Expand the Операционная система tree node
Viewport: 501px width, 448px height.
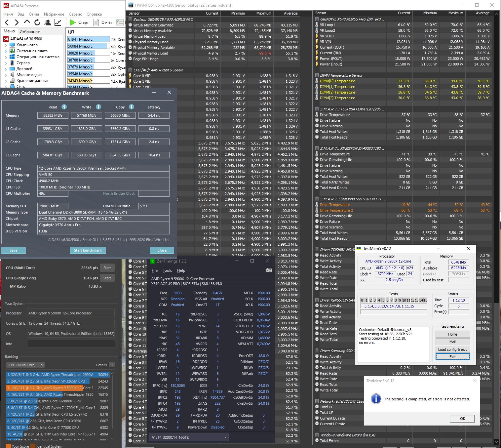pos(6,57)
